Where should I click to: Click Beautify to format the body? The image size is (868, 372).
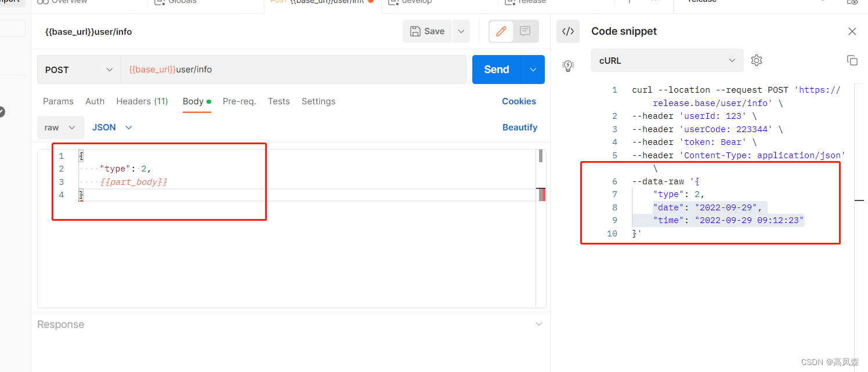[x=520, y=127]
